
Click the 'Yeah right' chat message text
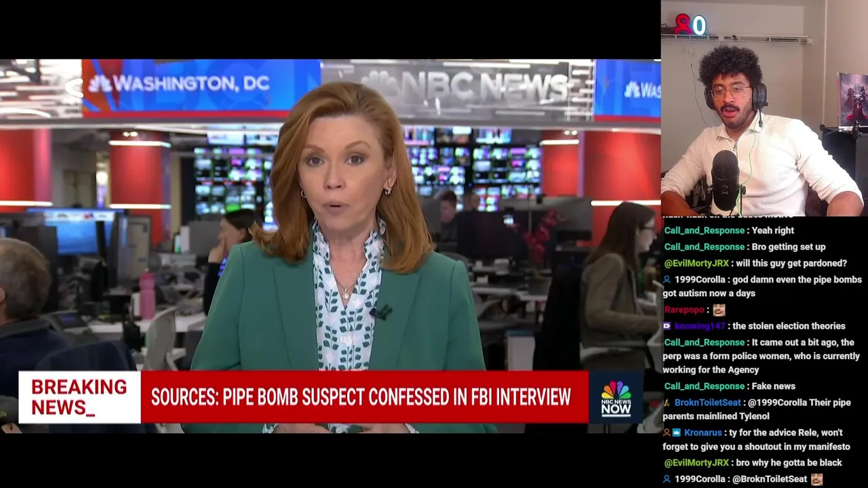[773, 230]
